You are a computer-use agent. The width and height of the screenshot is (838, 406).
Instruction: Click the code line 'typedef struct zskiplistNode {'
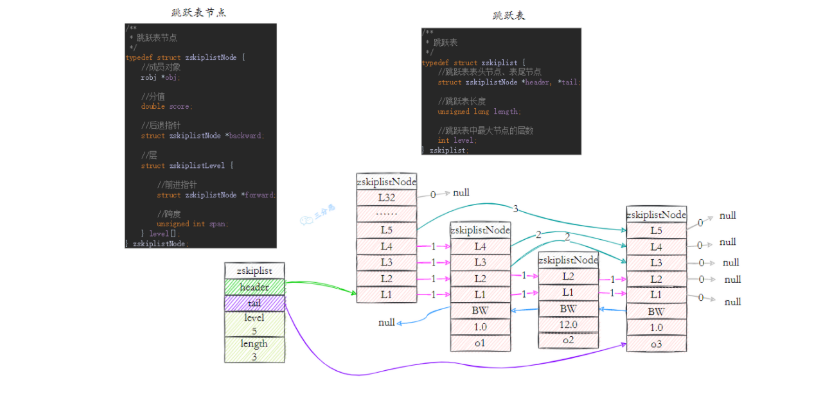click(185, 57)
